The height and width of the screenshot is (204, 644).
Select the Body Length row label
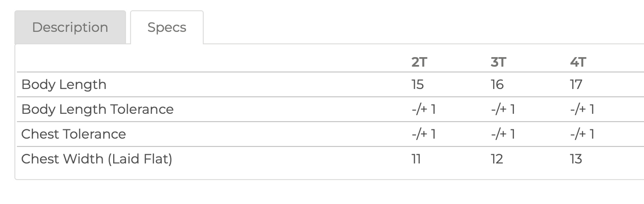click(x=64, y=85)
